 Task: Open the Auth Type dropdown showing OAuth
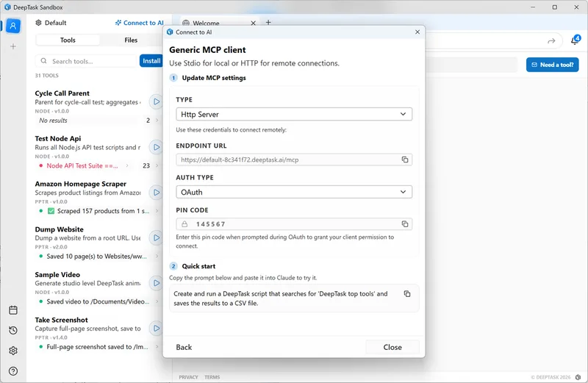tap(294, 192)
